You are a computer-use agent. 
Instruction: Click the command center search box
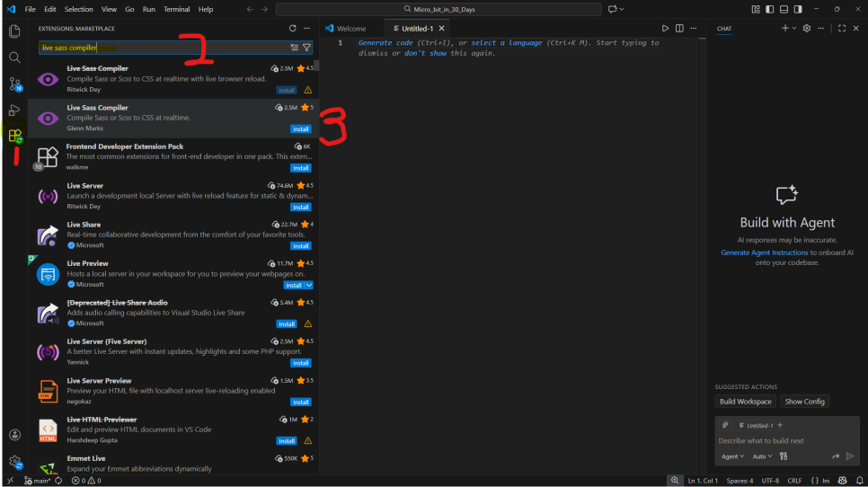pos(438,9)
